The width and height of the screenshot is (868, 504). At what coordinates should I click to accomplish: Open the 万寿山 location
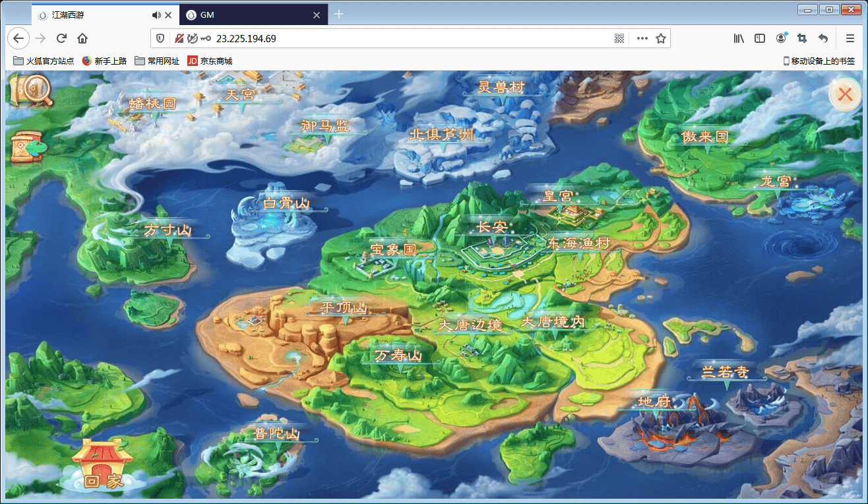tap(398, 356)
